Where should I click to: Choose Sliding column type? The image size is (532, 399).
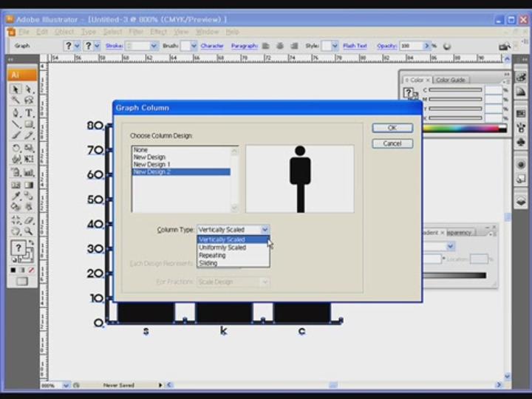click(208, 263)
